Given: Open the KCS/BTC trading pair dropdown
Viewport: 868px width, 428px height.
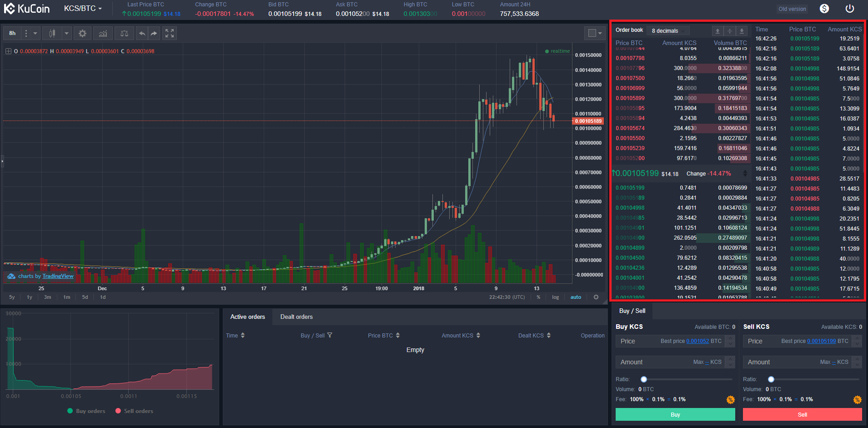Looking at the screenshot, I should 83,9.
